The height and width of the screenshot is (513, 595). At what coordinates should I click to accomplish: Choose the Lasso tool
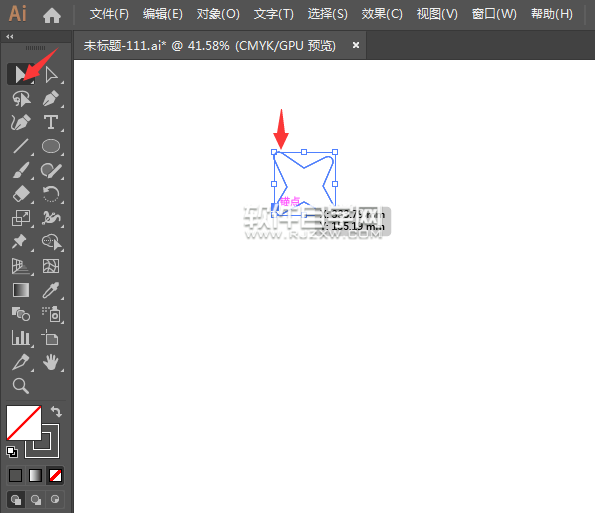(21, 99)
